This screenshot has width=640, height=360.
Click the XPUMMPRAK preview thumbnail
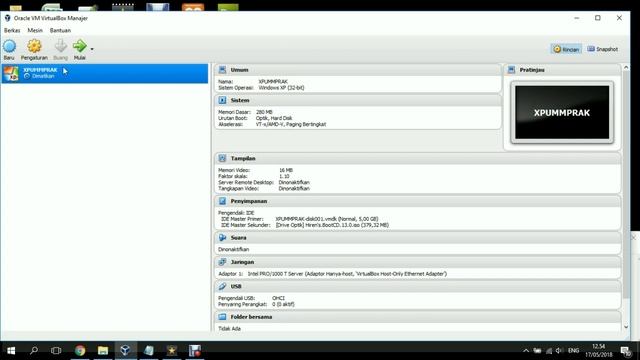[562, 112]
